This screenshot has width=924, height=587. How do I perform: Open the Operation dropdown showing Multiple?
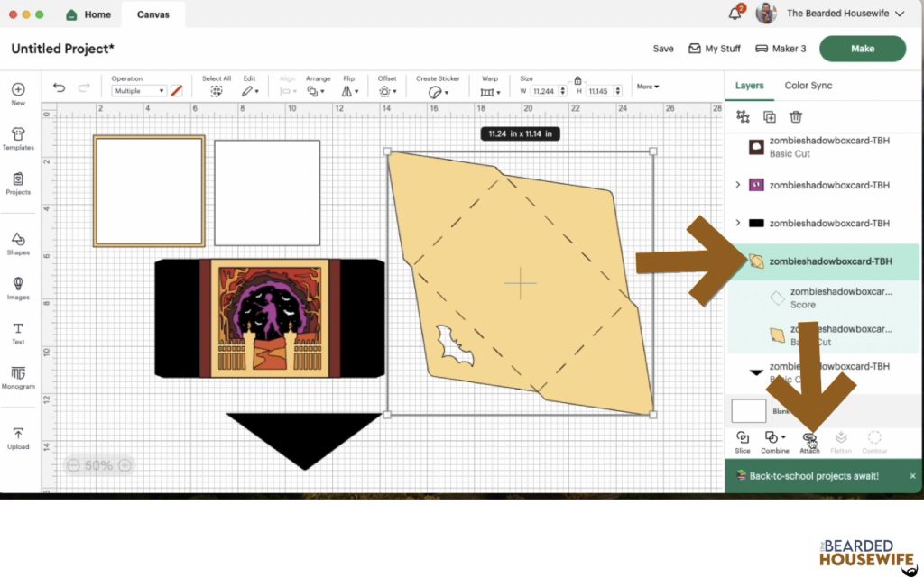pos(139,91)
